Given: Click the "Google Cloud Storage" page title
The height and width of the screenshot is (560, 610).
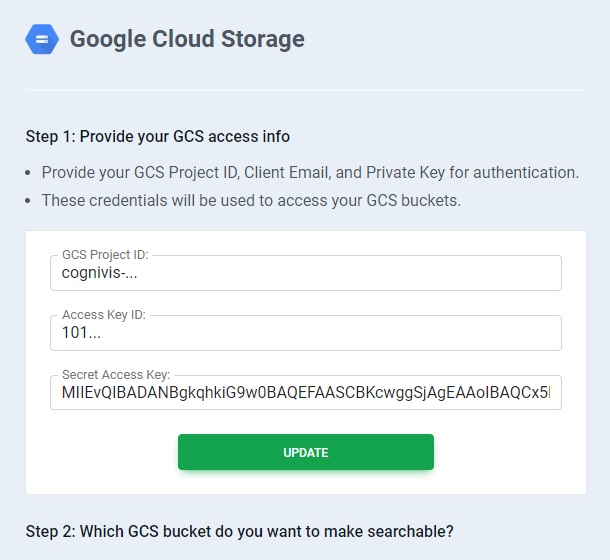Looking at the screenshot, I should point(187,40).
